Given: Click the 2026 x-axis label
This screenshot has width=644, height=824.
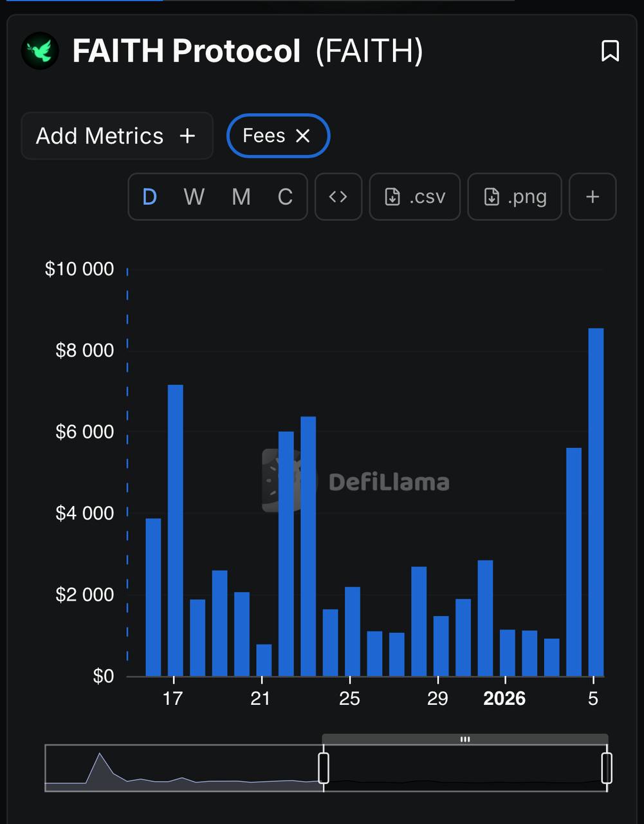Looking at the screenshot, I should pos(504,698).
